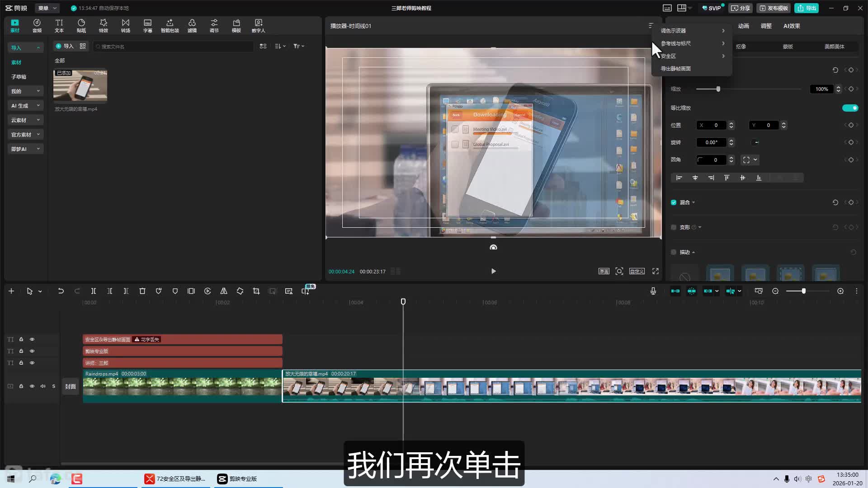The height and width of the screenshot is (488, 868).
Task: Expand the 官方素材 sidebar section
Action: tap(25, 135)
